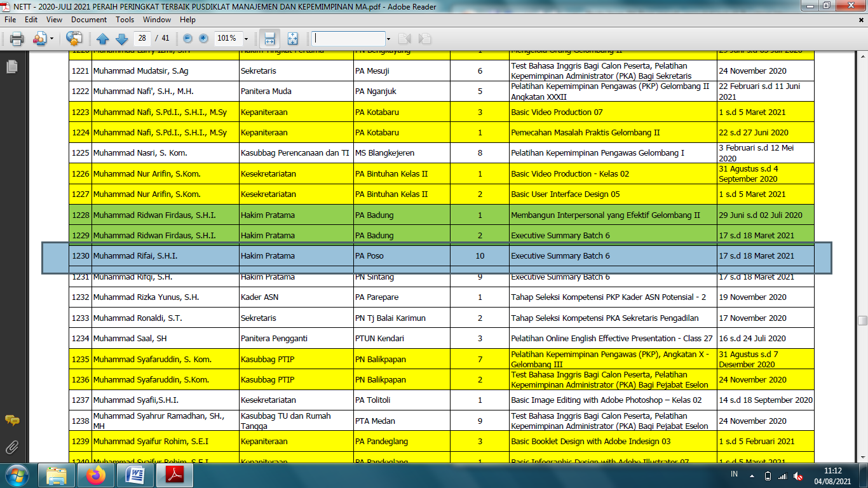Expand the Find box options dropdown
868x488 pixels.
pos(389,39)
